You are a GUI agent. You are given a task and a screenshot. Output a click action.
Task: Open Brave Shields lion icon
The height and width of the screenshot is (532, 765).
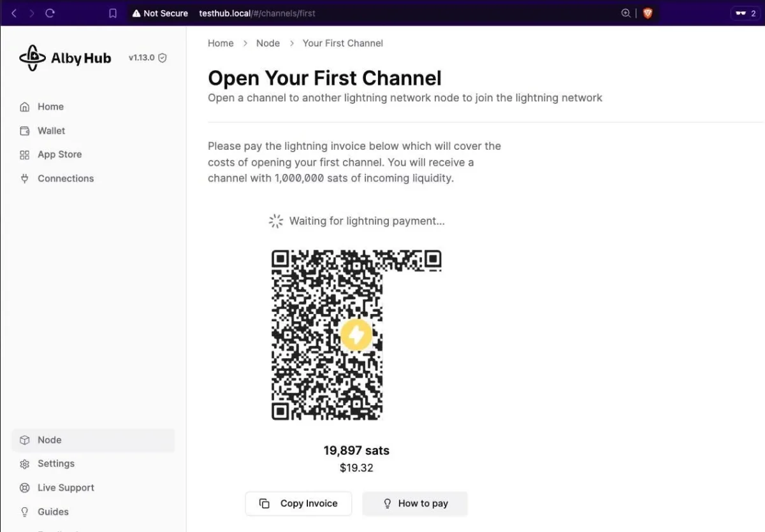[x=648, y=13]
